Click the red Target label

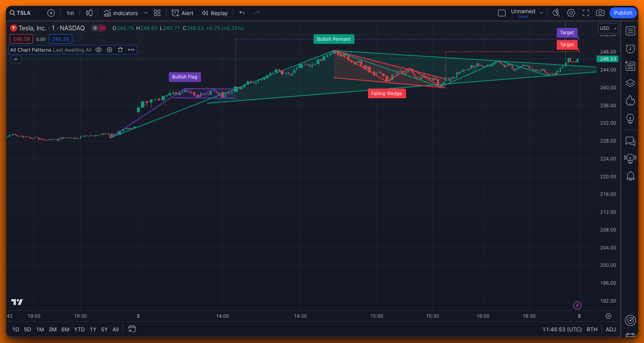[x=567, y=45]
